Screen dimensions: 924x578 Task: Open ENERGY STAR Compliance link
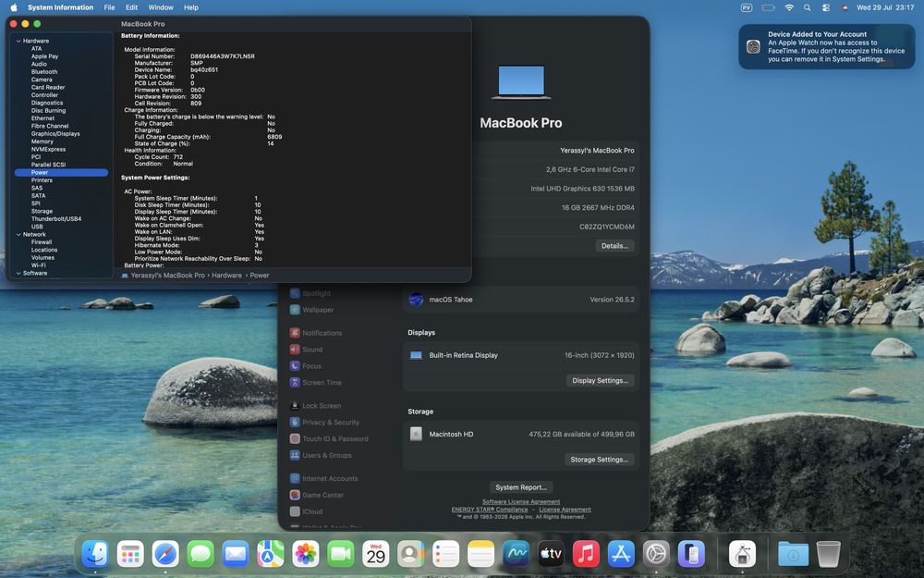pyautogui.click(x=490, y=510)
